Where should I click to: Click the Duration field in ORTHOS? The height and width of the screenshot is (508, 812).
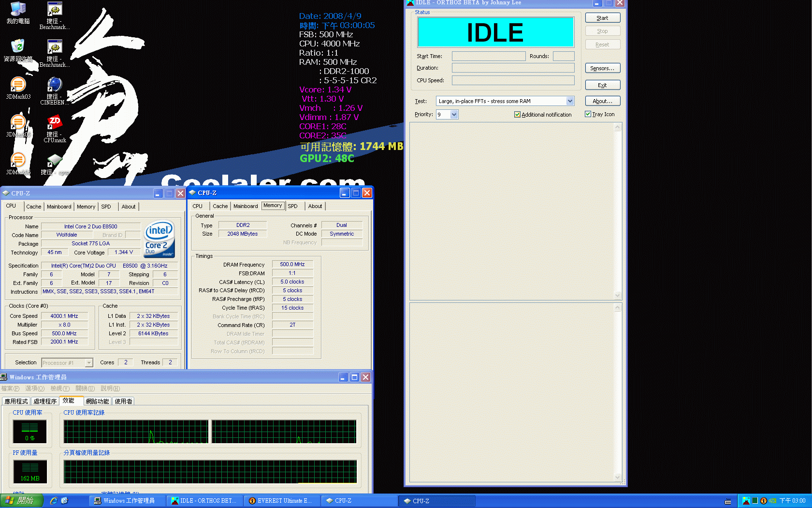point(513,68)
